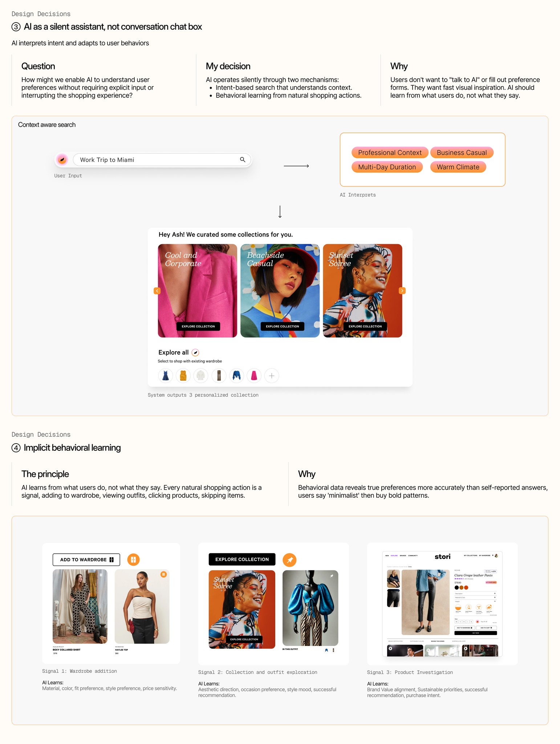Screen dimensions: 560x744
Task: Click the orange wardrobe icon beside Add to Wardrobe
Action: click(133, 559)
